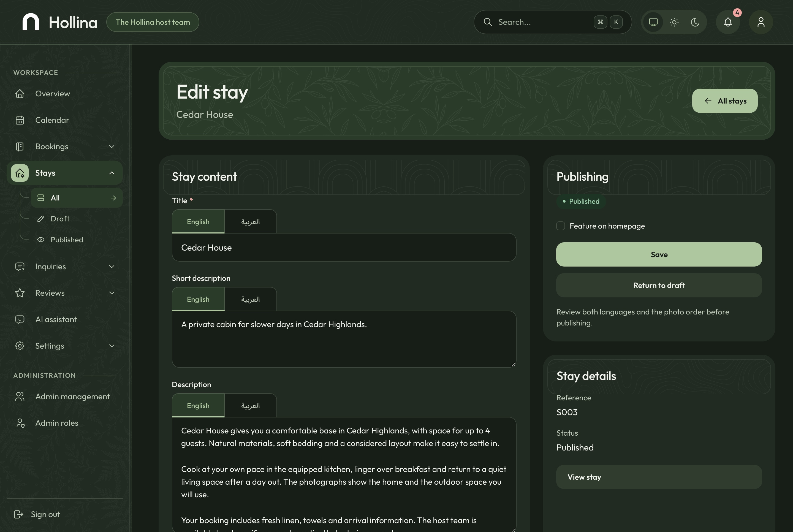Switch to dark theme moon icon

point(695,22)
